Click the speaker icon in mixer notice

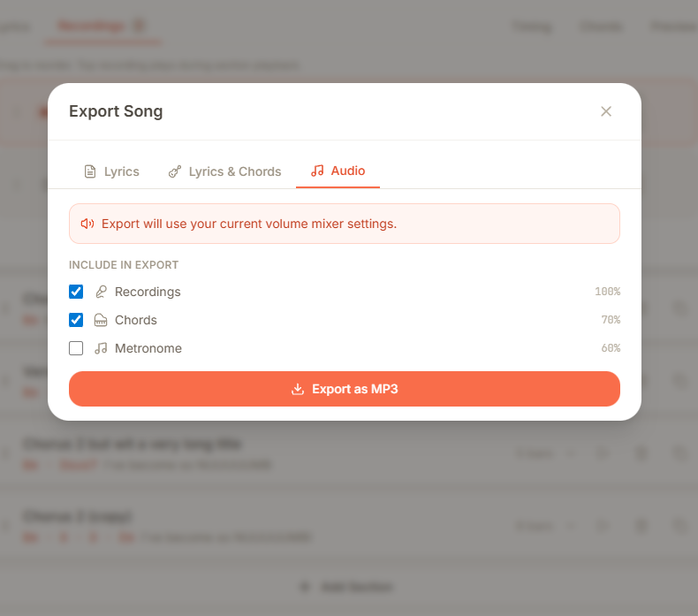87,224
